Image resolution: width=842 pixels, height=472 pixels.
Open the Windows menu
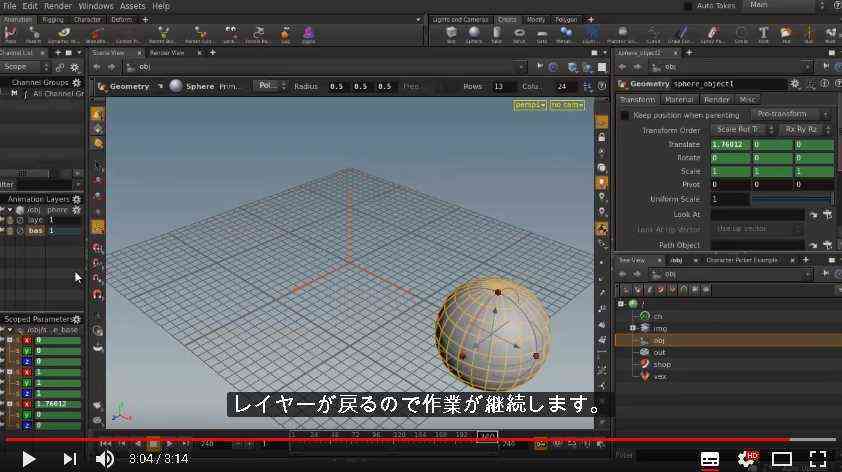(96, 6)
